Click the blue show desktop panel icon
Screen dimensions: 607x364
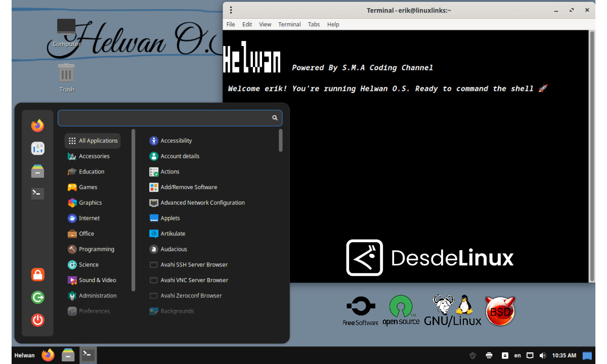pos(587,355)
